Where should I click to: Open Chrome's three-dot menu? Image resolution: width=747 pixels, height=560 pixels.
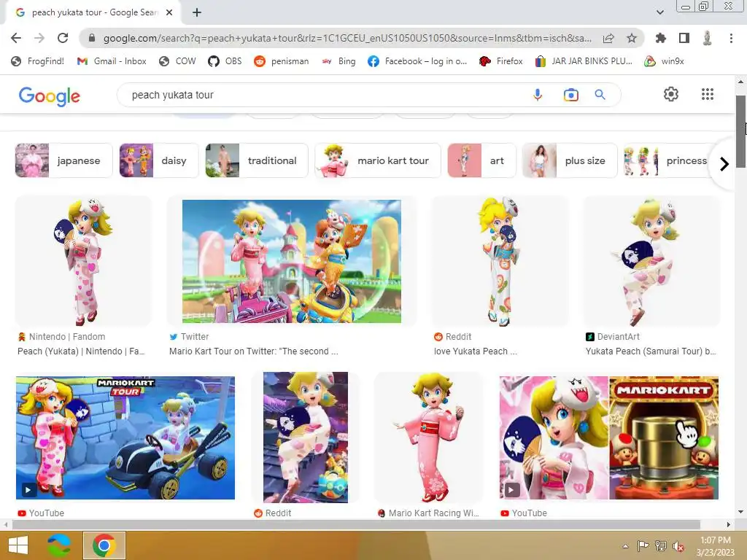click(x=731, y=38)
